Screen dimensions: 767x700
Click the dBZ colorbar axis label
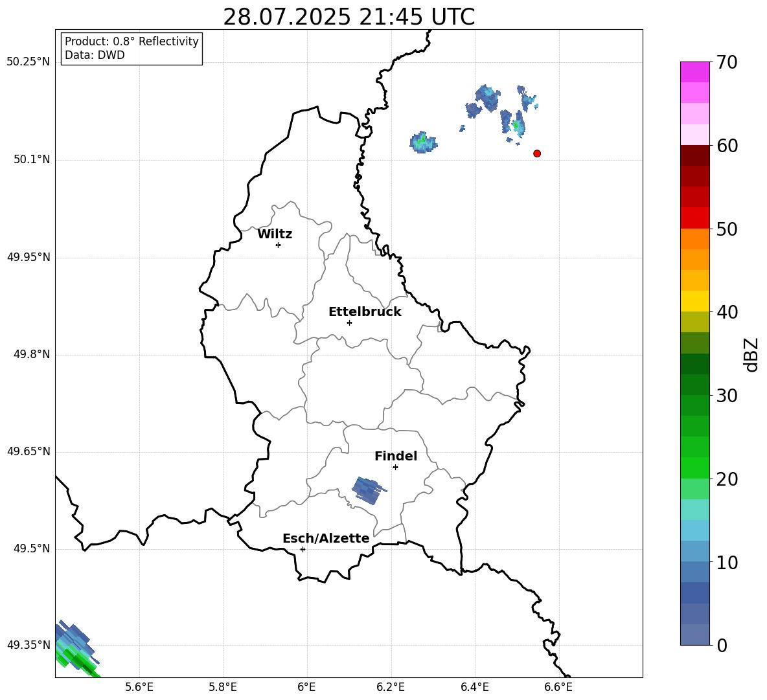[x=751, y=354]
